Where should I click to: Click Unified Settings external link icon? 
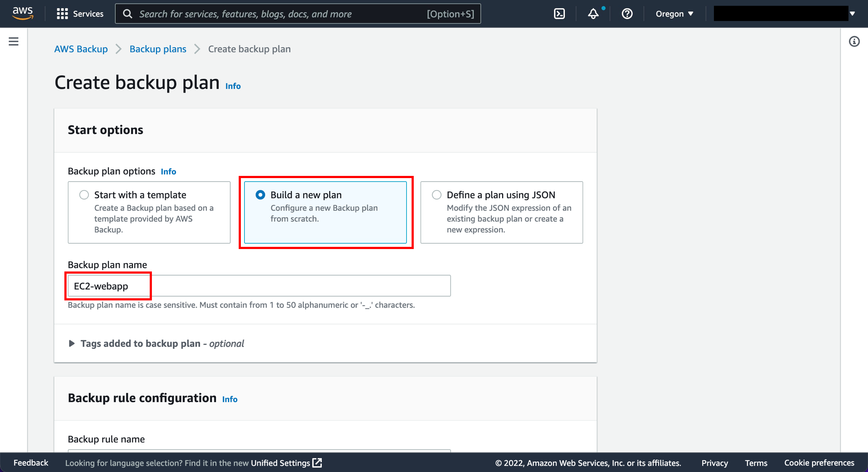(317, 463)
